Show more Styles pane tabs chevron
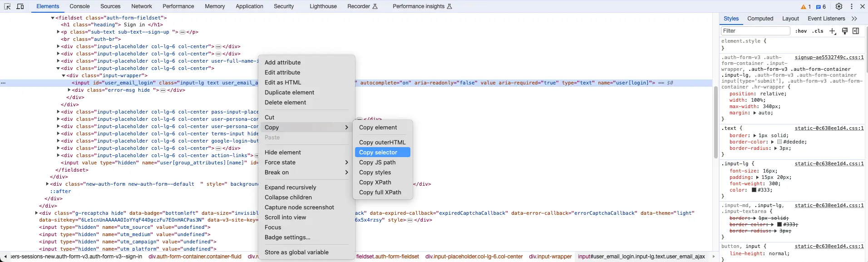This screenshot has width=868, height=262. pos(854,19)
